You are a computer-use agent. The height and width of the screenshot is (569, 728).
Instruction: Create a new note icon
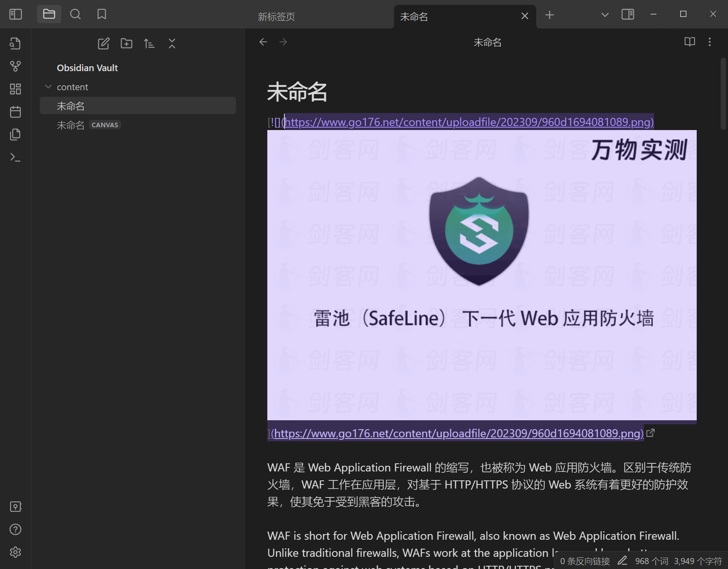coord(104,43)
